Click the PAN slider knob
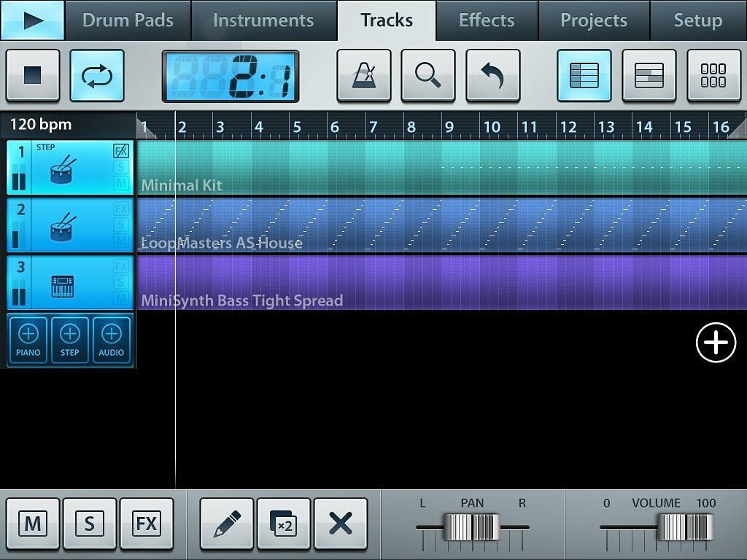The height and width of the screenshot is (560, 747). [x=472, y=526]
